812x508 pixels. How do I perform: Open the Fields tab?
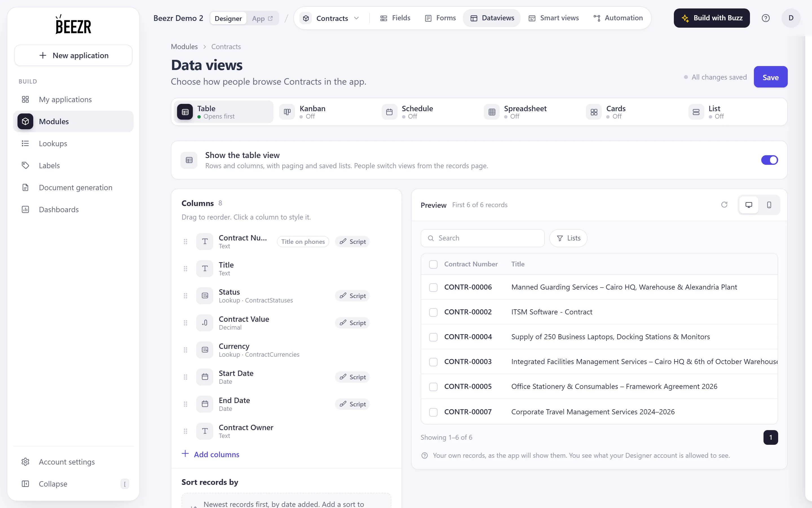pos(395,18)
